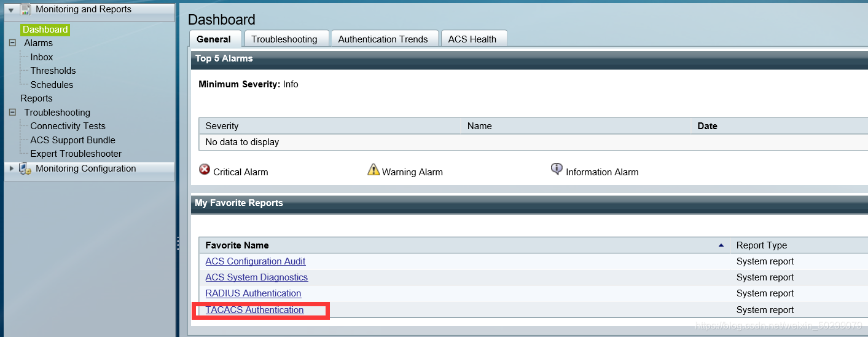Select Alarms in the sidebar
This screenshot has height=337, width=868.
pyautogui.click(x=38, y=43)
